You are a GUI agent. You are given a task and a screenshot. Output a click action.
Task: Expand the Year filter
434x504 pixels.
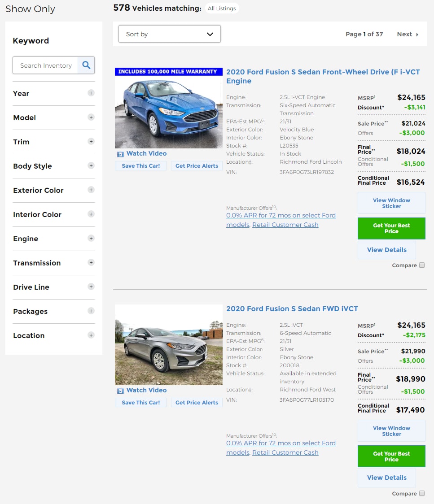91,93
